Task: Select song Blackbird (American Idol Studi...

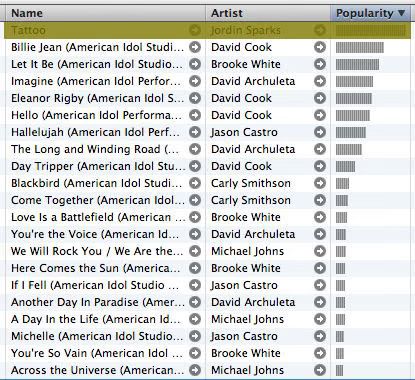Action: (97, 183)
